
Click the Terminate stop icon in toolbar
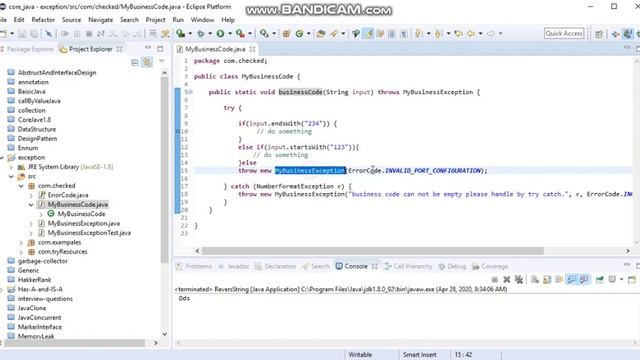[x=89, y=33]
